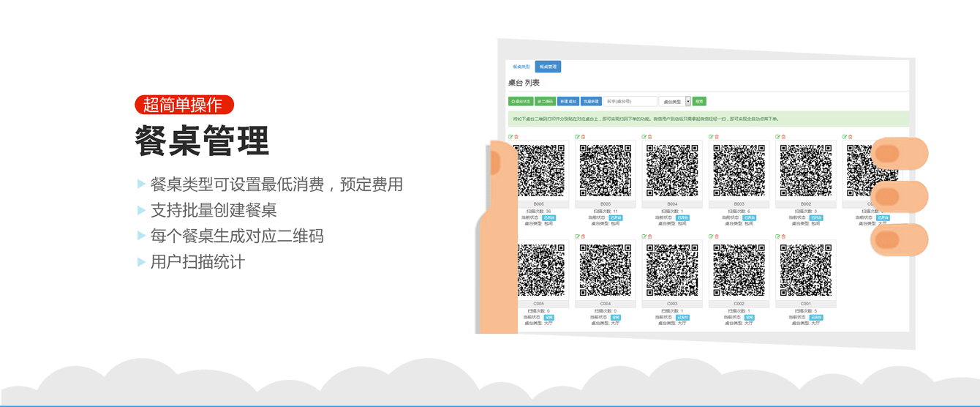Click the blue 新建桌台 button
980x407 pixels.
pos(568,102)
